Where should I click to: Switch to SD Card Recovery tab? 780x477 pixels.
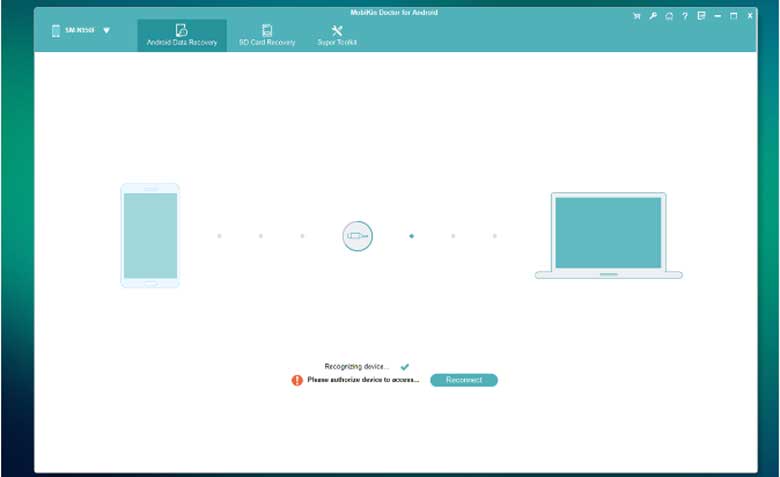(x=267, y=35)
